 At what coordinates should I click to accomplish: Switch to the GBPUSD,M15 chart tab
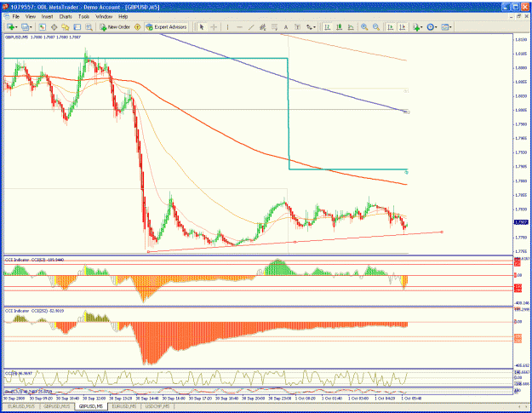coord(57,406)
